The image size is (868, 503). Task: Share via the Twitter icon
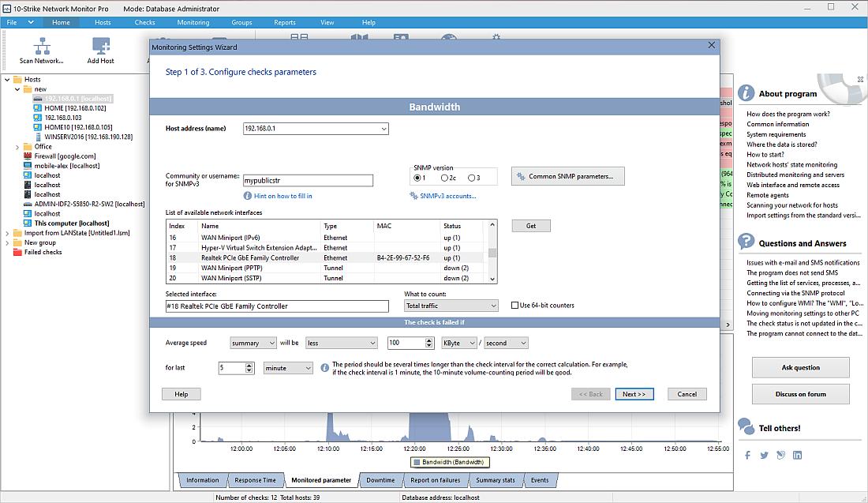coord(764,455)
